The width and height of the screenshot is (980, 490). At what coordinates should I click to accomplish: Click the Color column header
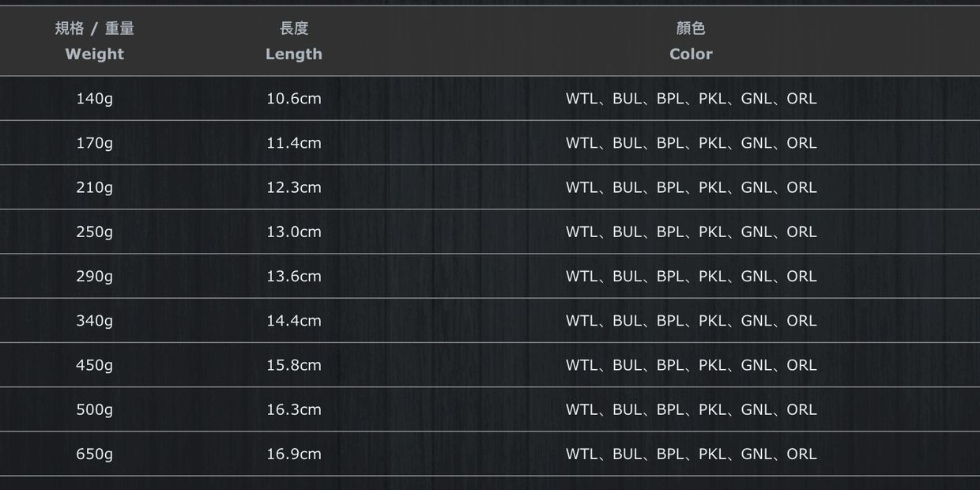(691, 54)
